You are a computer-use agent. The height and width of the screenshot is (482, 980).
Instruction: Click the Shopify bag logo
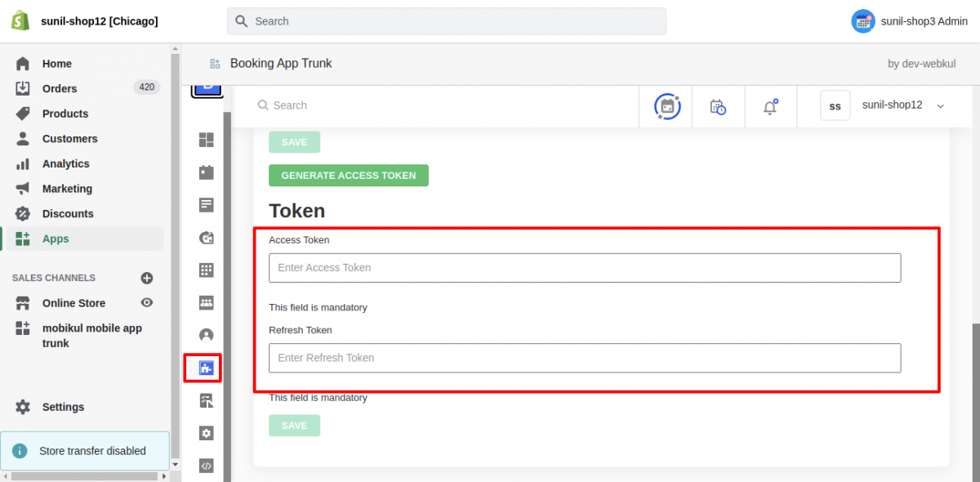[20, 20]
